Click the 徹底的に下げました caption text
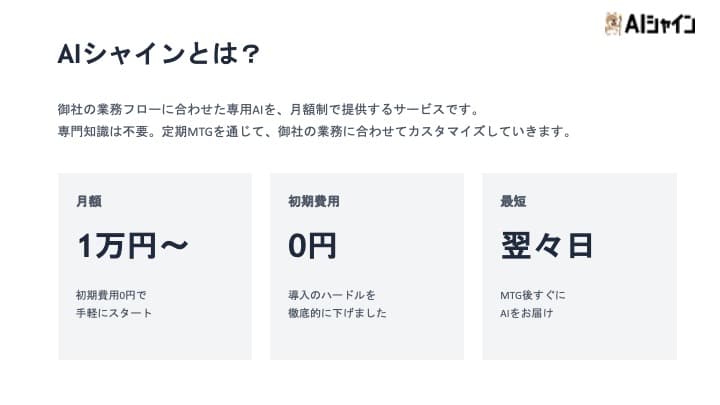720x405 pixels. (x=337, y=313)
